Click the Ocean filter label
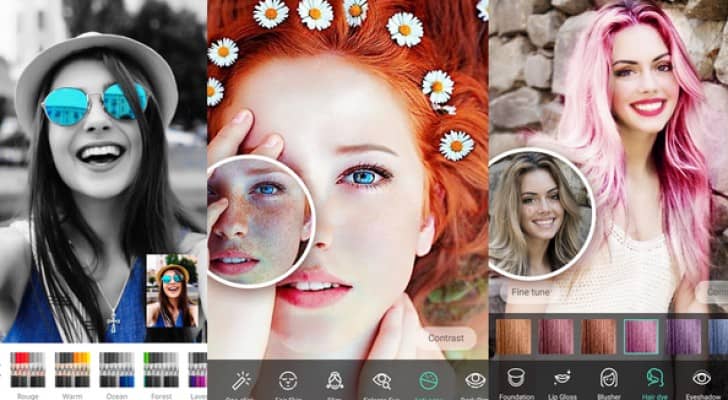Image resolution: width=728 pixels, height=400 pixels. [117, 397]
